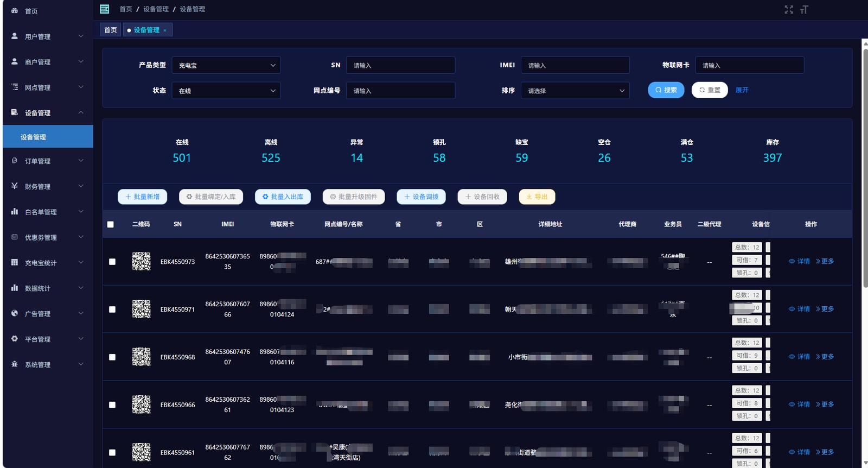Screen dimensions: 868x468
Task: Click the vertical page scrollbar
Action: pyautogui.click(x=865, y=168)
